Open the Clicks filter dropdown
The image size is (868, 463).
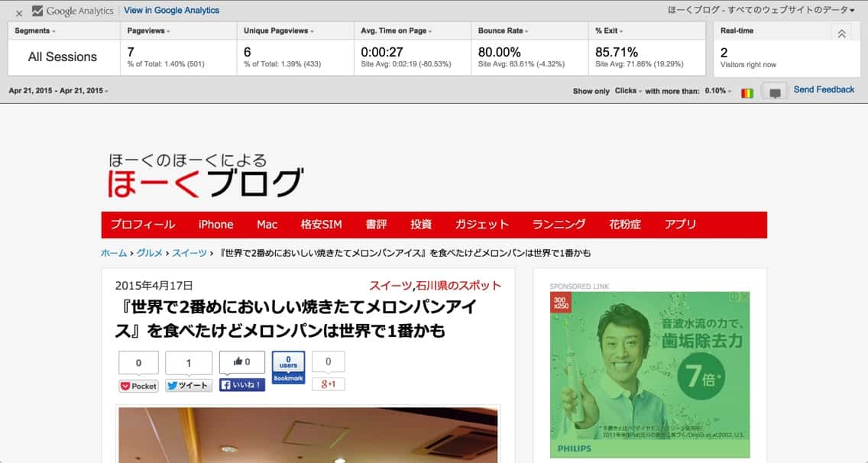pyautogui.click(x=628, y=91)
